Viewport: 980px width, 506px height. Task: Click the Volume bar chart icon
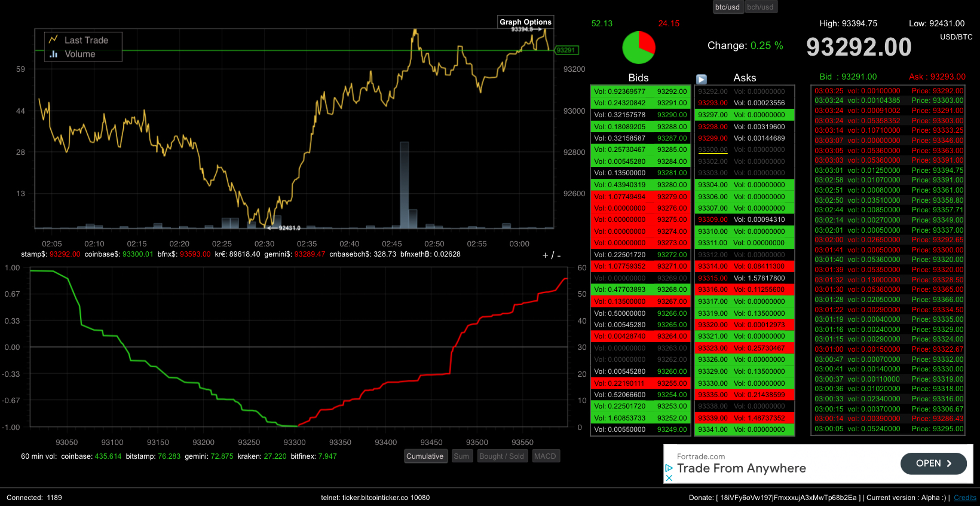(x=54, y=54)
